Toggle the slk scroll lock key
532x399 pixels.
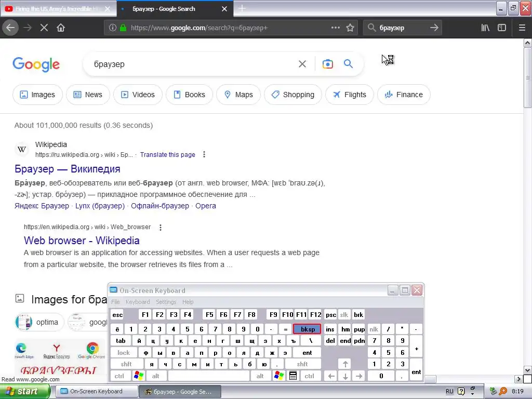pos(344,315)
